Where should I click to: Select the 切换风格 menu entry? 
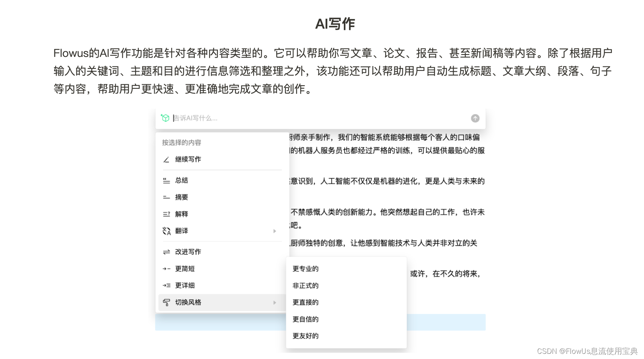(x=222, y=302)
